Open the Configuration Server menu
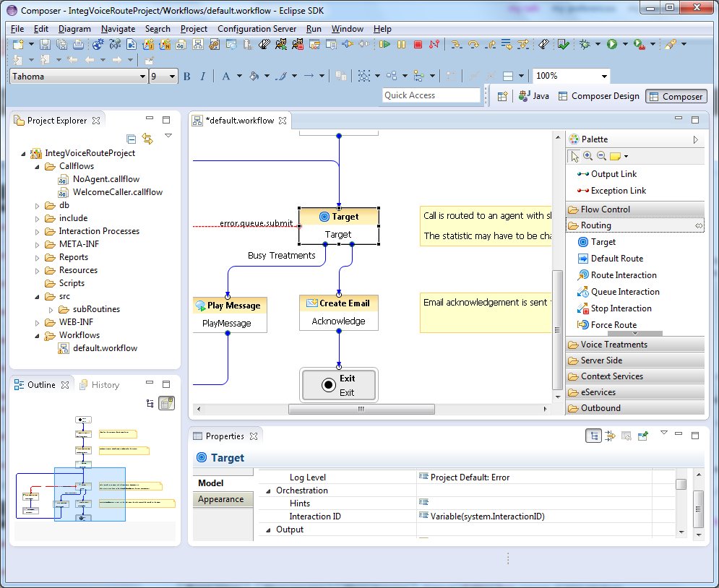This screenshot has width=719, height=588. 257,29
